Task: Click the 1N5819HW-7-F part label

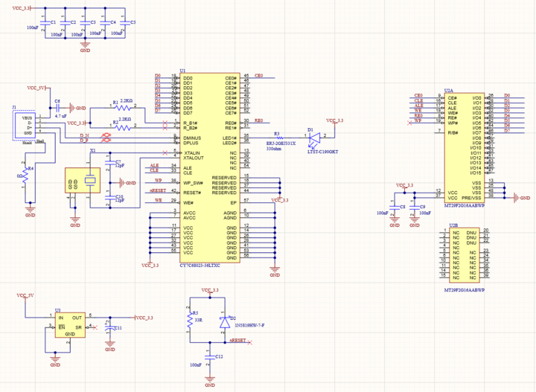Action: [x=249, y=326]
